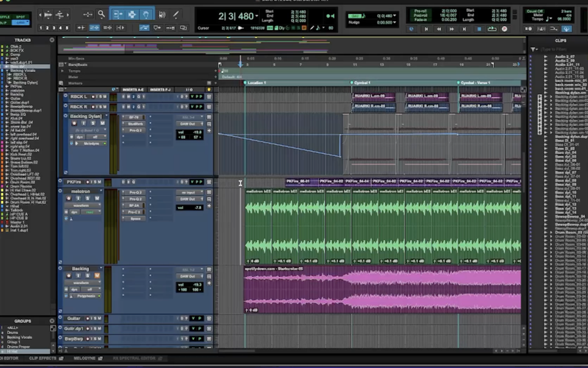588x368 pixels.
Task: Switch to the Melodyne tab
Action: (x=84, y=358)
